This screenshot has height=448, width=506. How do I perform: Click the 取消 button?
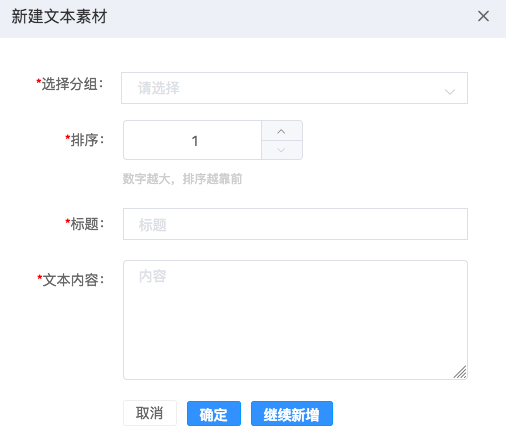[x=150, y=413]
